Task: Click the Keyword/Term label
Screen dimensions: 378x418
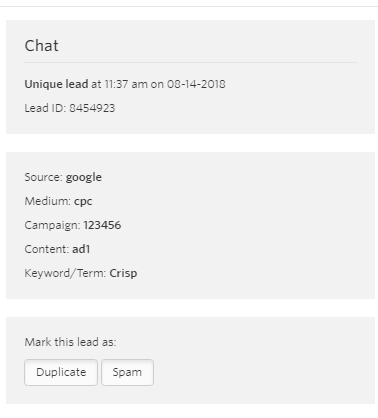Action: (65, 273)
